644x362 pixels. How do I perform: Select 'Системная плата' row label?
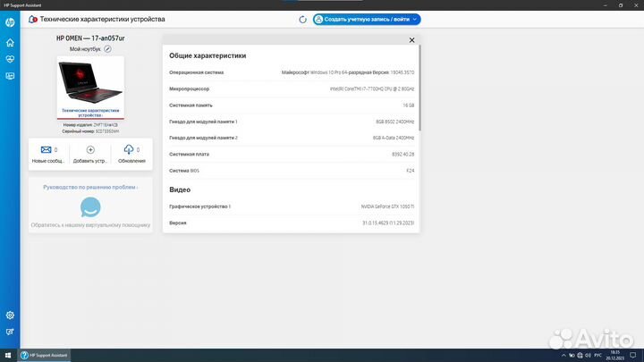point(190,155)
